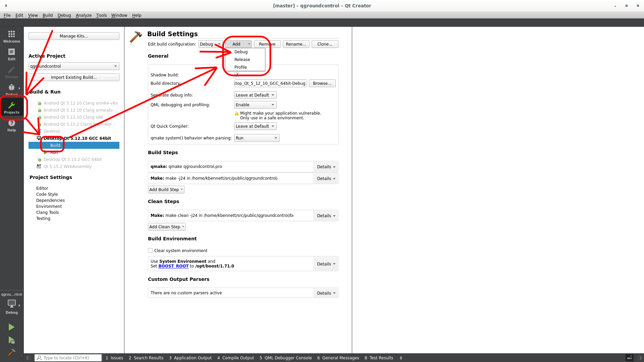This screenshot has width=644, height=362.
Task: Build the project with the hammer icon
Action: (x=11, y=352)
